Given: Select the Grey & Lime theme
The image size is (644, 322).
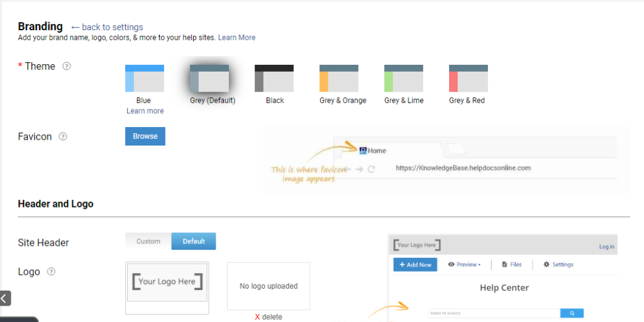Looking at the screenshot, I should click(403, 79).
